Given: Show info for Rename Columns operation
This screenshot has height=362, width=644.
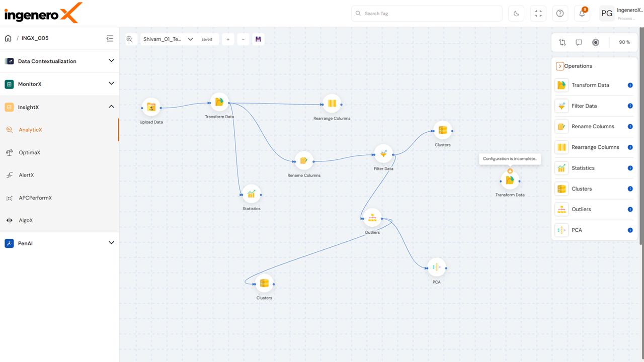Looking at the screenshot, I should [630, 127].
